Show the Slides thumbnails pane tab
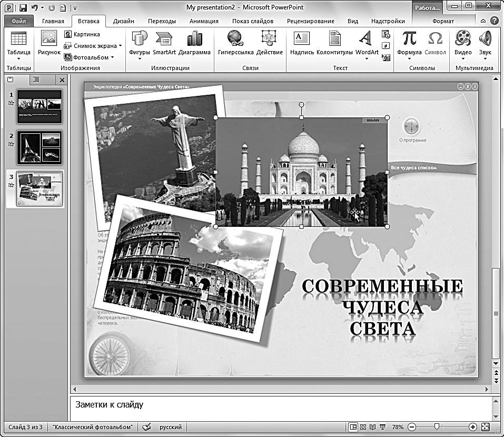Image resolution: width=504 pixels, height=437 pixels. pyautogui.click(x=11, y=80)
